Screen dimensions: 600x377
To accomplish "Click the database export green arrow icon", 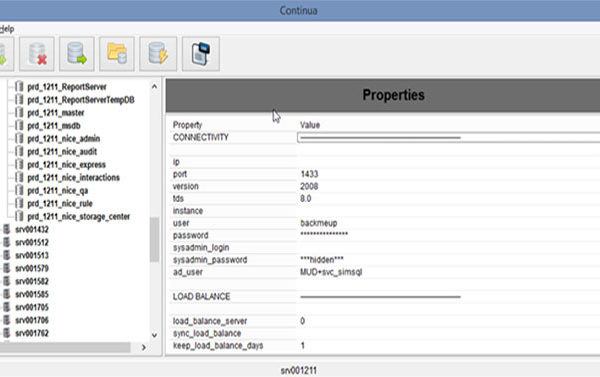I will coord(77,54).
